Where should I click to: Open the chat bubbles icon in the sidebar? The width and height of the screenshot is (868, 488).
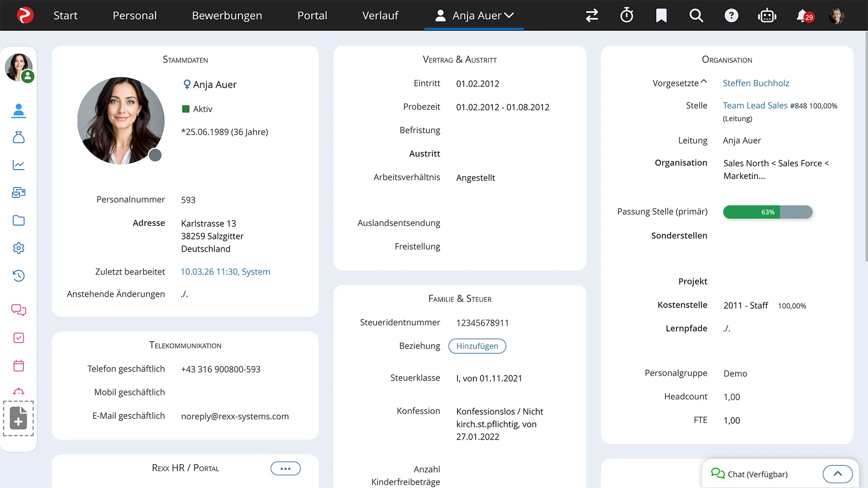(x=19, y=310)
